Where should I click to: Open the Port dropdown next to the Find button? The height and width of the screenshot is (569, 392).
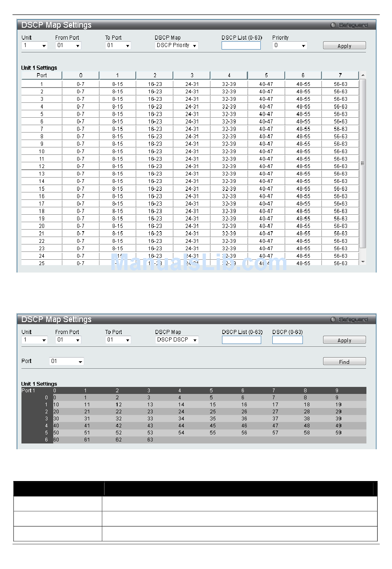66,361
